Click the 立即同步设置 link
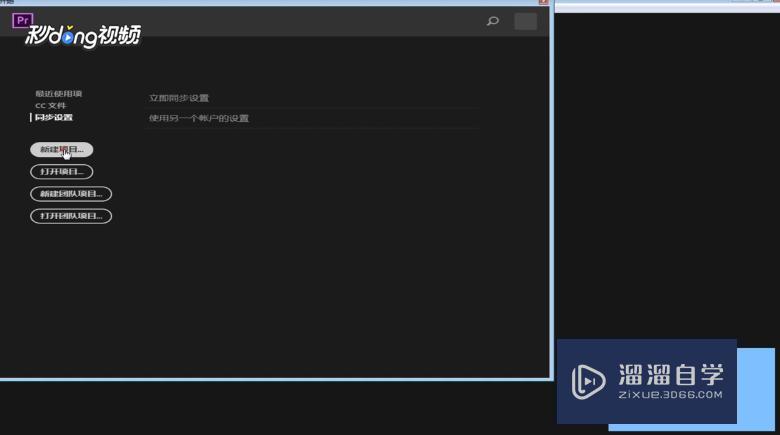 click(179, 98)
